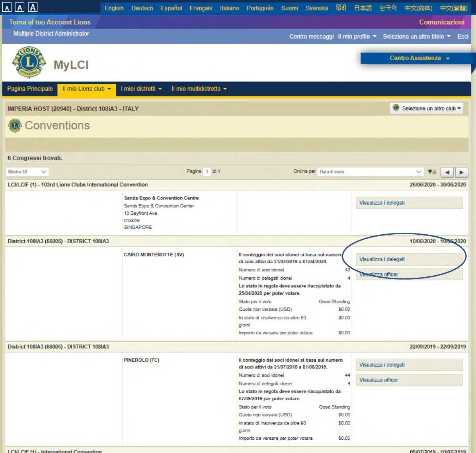Expand the Centro Assistenza menu
The image size is (476, 453).
pos(419,58)
